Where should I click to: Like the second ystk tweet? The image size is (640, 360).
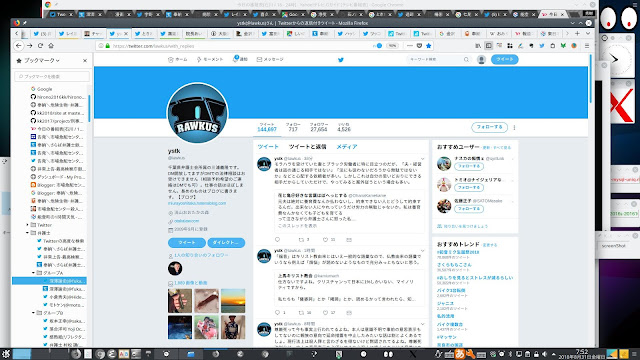[x=325, y=313]
